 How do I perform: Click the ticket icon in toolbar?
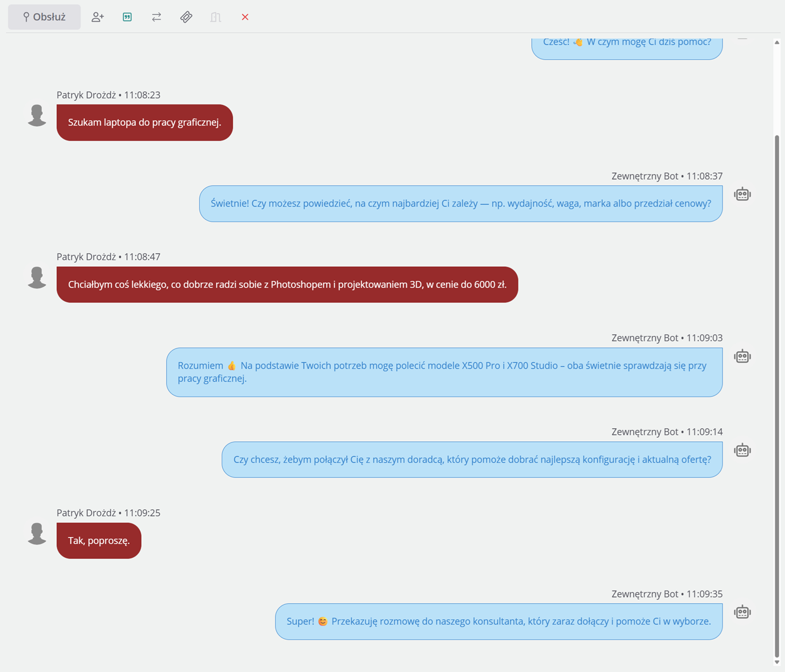(186, 17)
